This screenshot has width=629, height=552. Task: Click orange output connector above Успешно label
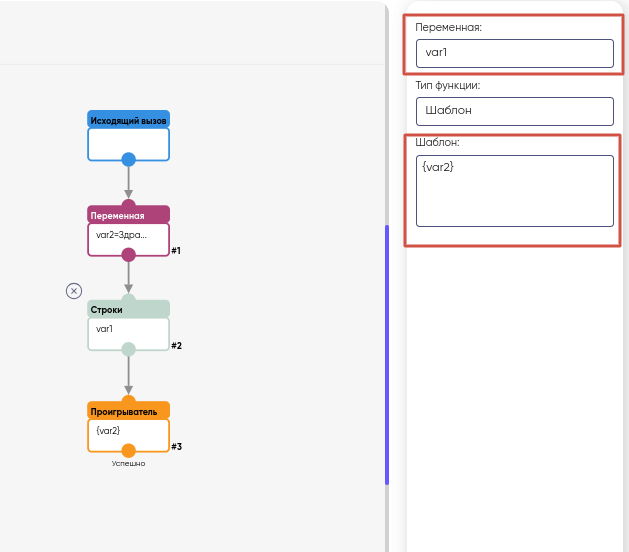pyautogui.click(x=128, y=450)
